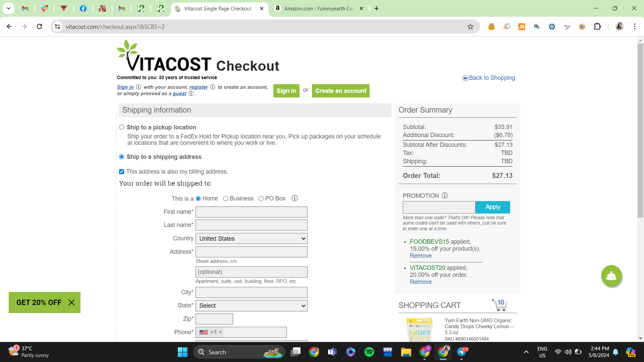Screen dimensions: 644x362
Task: Click the Vitacost logo
Action: 164,56
